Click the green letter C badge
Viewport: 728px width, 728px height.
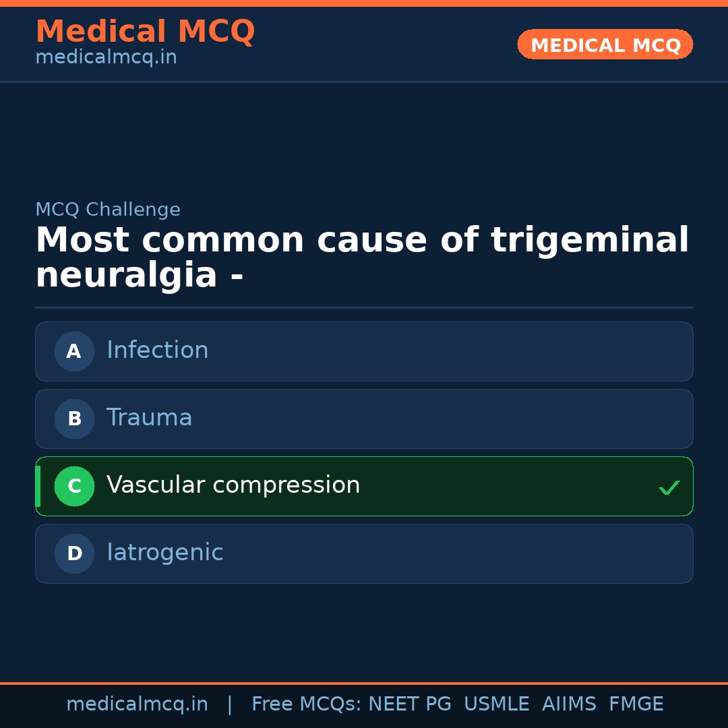click(x=74, y=486)
